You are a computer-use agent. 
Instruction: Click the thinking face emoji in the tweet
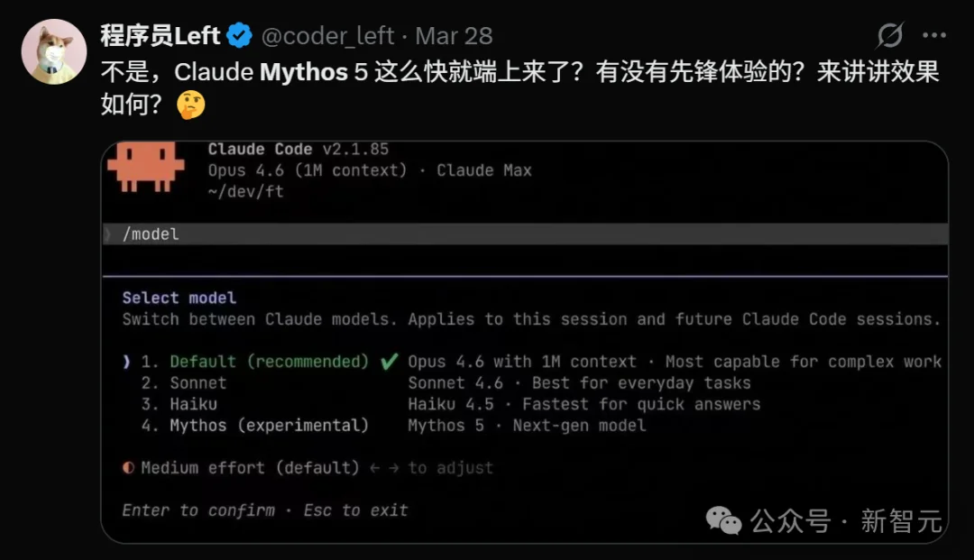[x=192, y=105]
